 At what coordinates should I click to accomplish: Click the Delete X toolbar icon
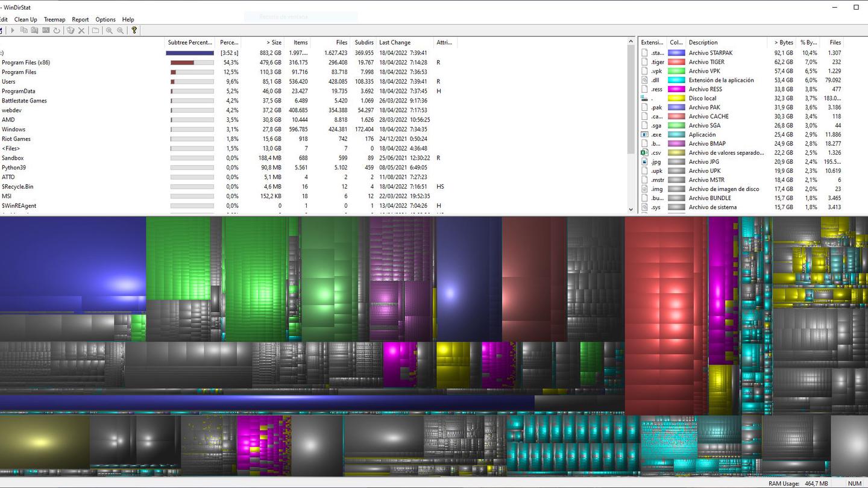(81, 30)
